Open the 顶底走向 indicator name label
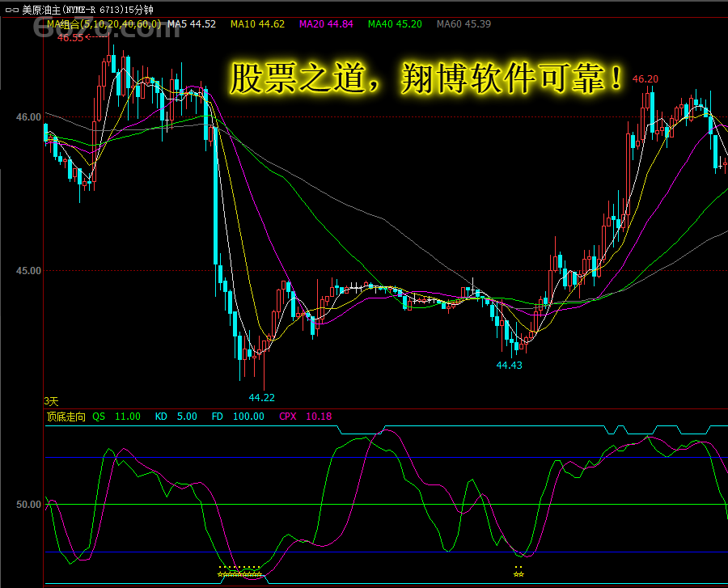Image resolution: width=728 pixels, height=588 pixels. tap(66, 417)
